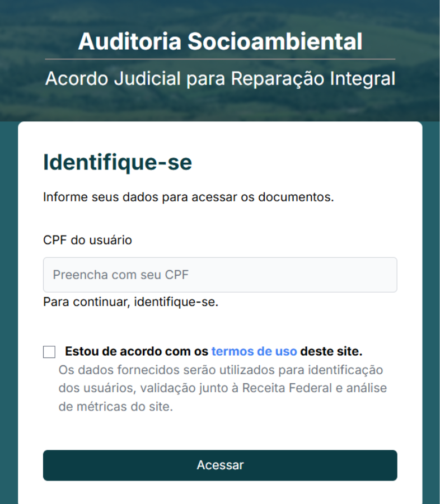Click the 'Identifique-se' heading

(x=118, y=163)
